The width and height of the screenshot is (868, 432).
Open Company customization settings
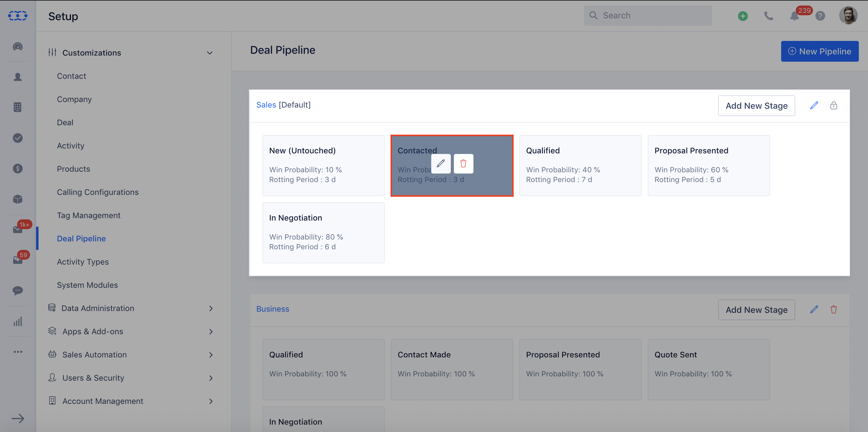click(74, 99)
